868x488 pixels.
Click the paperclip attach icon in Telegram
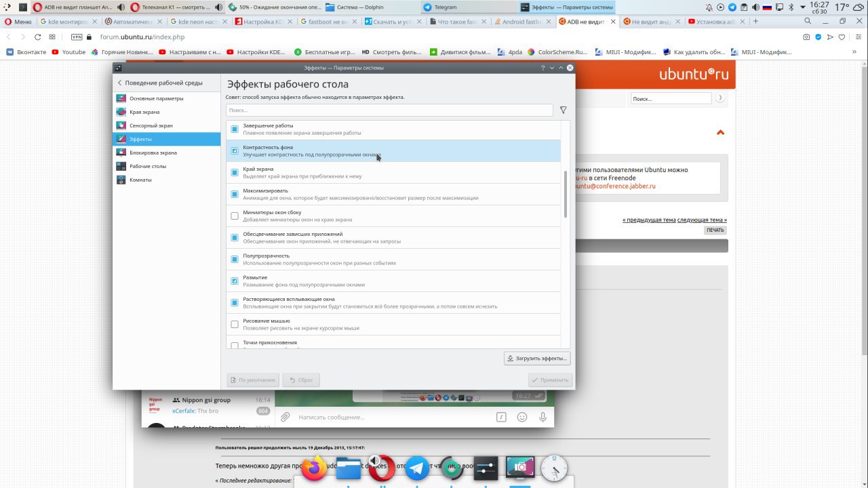pos(285,417)
